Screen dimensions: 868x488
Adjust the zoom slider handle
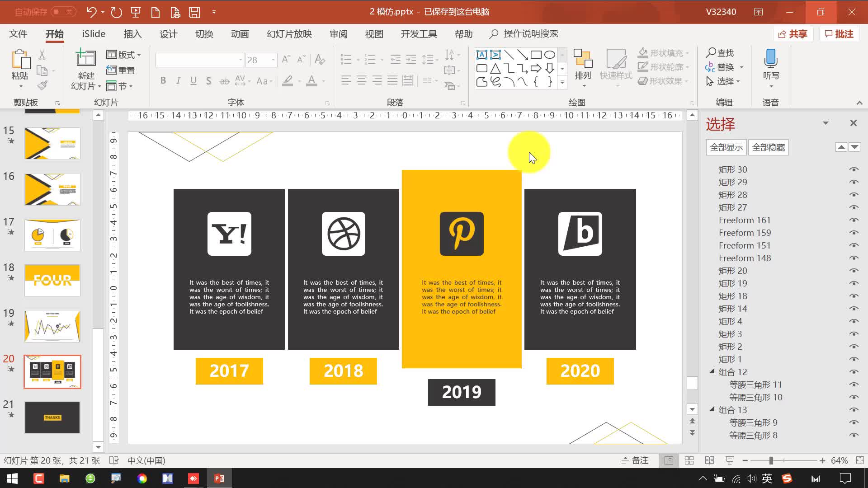pyautogui.click(x=771, y=460)
